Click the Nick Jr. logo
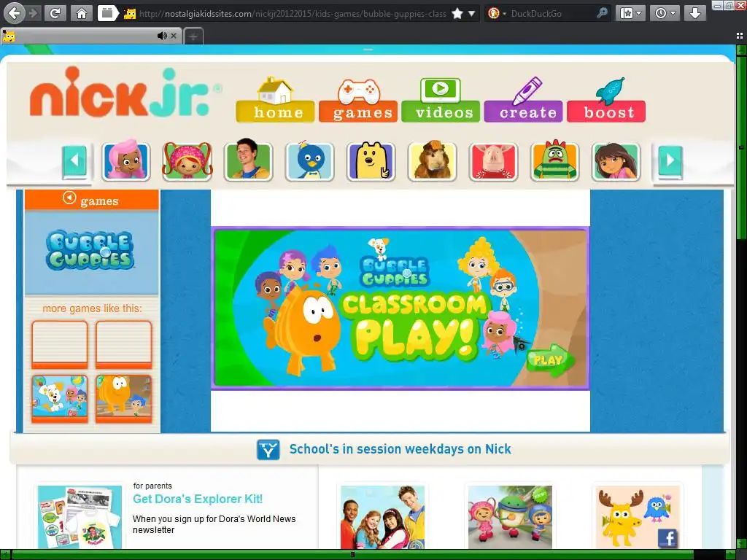Screen dimensions: 747x560 (x=125, y=93)
